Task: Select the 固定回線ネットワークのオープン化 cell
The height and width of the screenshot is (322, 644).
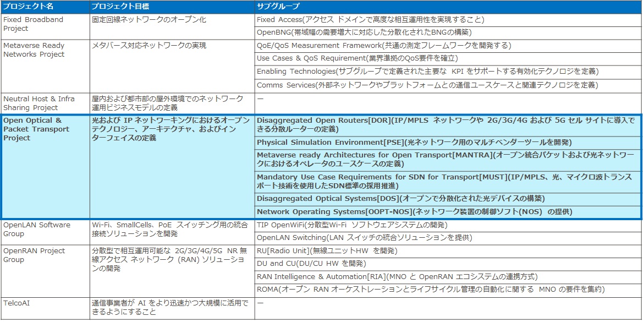Action: click(172, 26)
